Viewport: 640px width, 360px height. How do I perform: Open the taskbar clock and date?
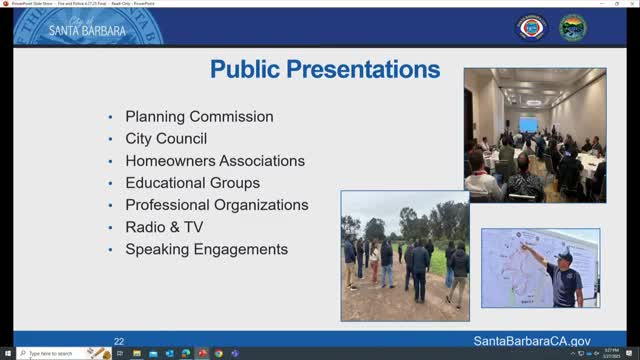611,353
